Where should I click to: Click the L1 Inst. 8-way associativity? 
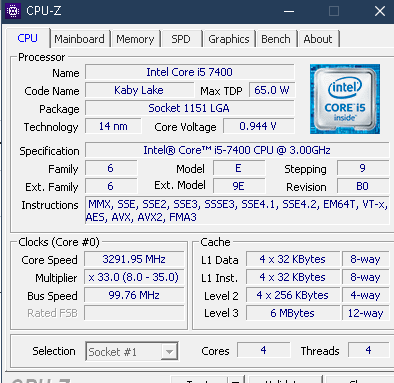coord(365,277)
